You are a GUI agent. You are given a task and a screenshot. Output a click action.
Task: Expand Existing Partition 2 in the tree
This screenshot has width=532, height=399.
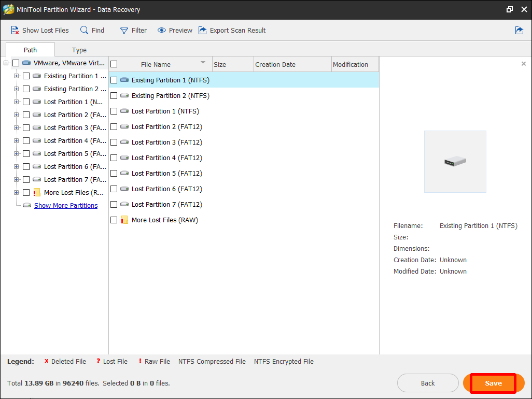16,89
